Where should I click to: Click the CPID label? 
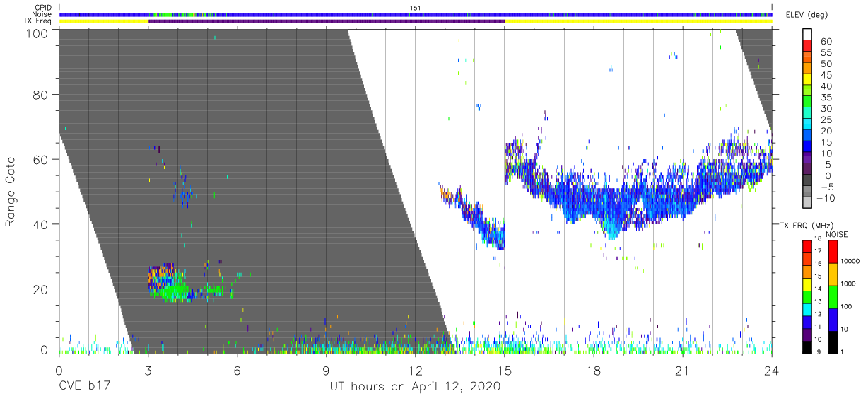[43, 8]
